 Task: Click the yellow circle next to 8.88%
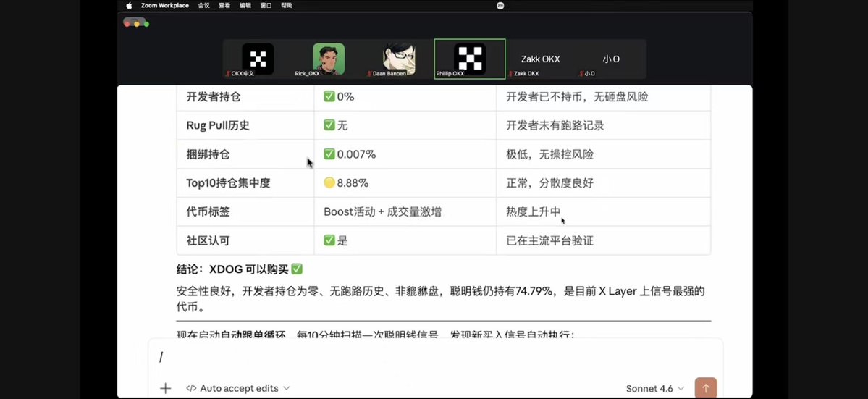pyautogui.click(x=329, y=183)
